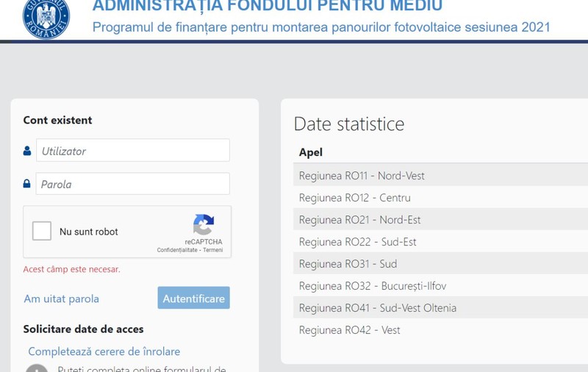Select row 'Regiunea RO21 - Nord-Est'

[x=440, y=219]
